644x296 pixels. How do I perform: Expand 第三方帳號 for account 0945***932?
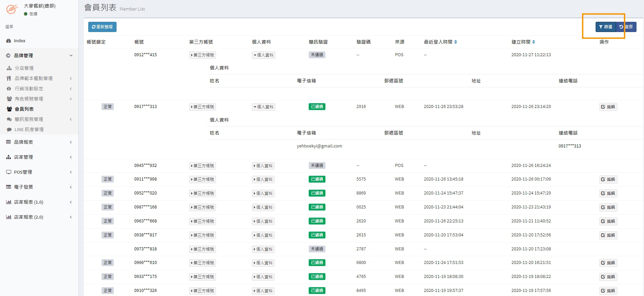(x=202, y=166)
